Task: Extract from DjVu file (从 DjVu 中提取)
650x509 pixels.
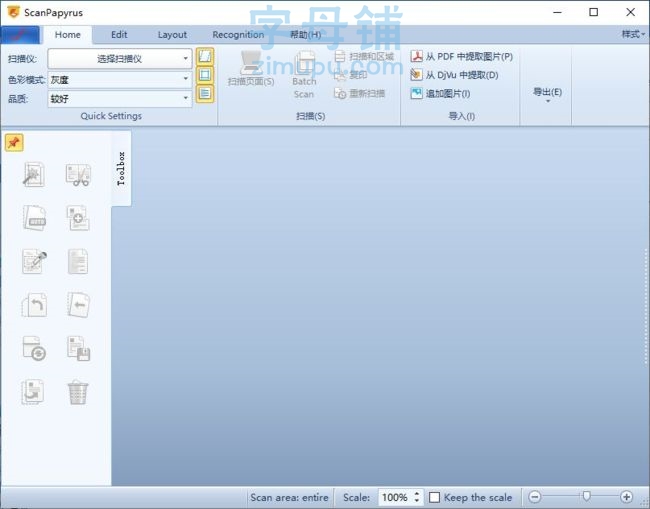Action: [454, 75]
